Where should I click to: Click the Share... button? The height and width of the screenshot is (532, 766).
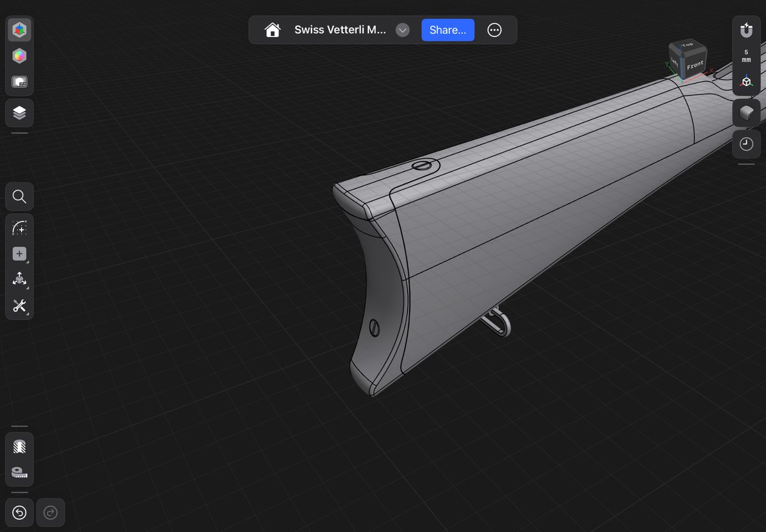click(448, 30)
